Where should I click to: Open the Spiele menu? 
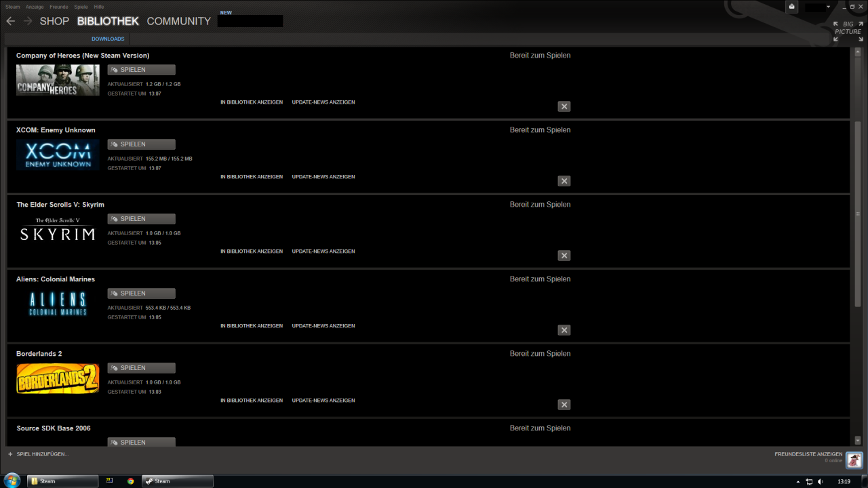(x=81, y=7)
